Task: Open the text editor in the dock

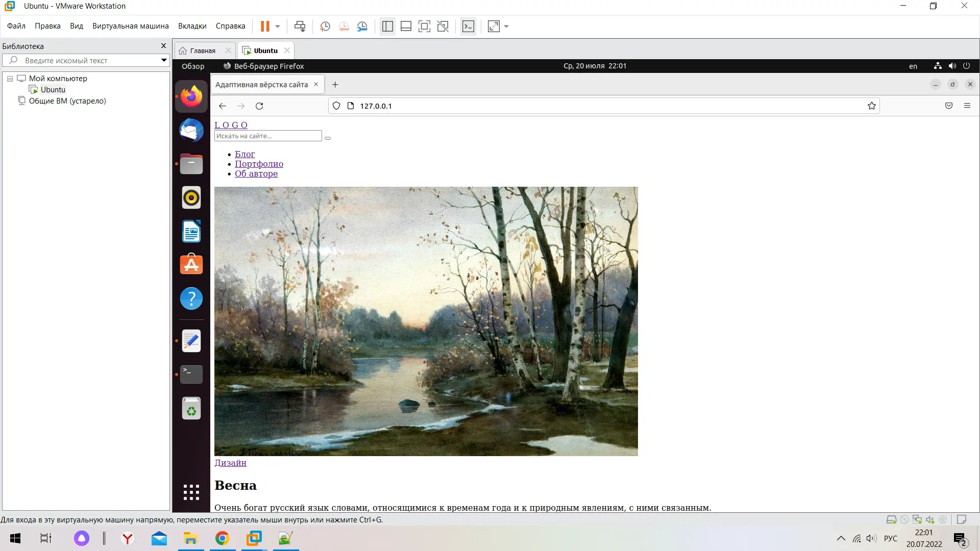Action: point(191,341)
